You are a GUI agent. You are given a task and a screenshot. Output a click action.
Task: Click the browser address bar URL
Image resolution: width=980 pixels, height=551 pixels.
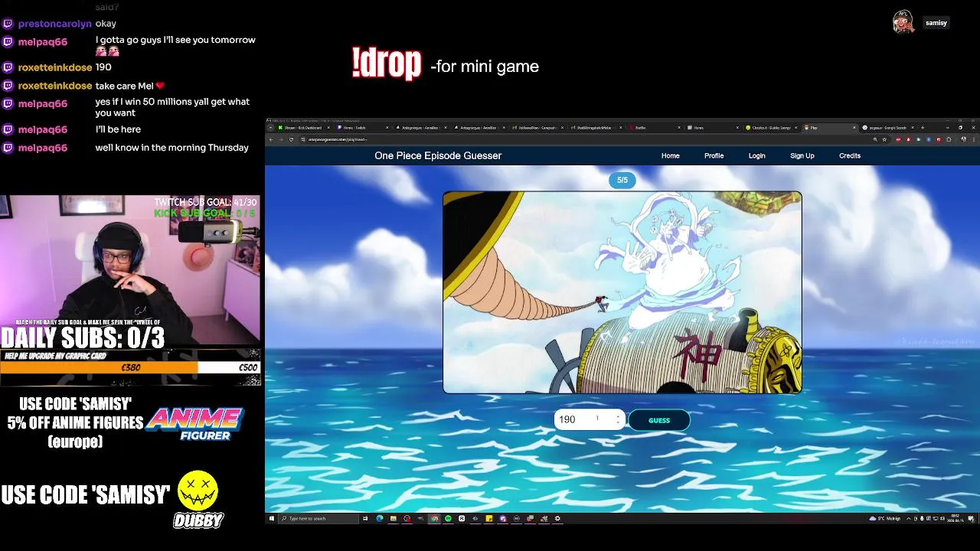pos(338,139)
